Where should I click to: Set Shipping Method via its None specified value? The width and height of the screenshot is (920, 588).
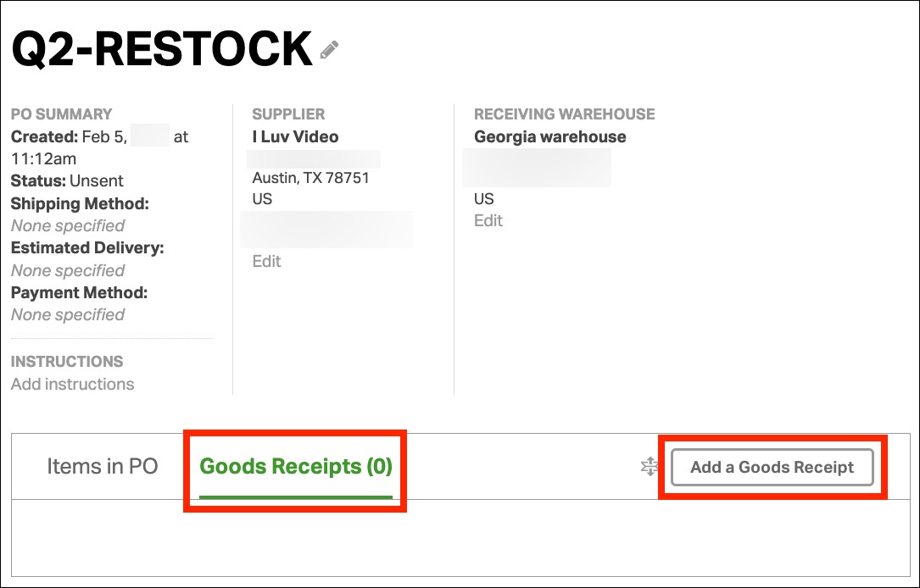point(68,225)
